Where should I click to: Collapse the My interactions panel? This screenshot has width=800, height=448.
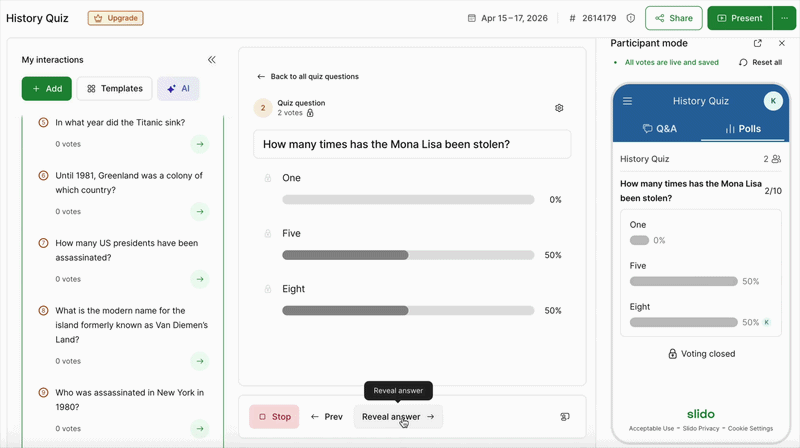click(211, 60)
